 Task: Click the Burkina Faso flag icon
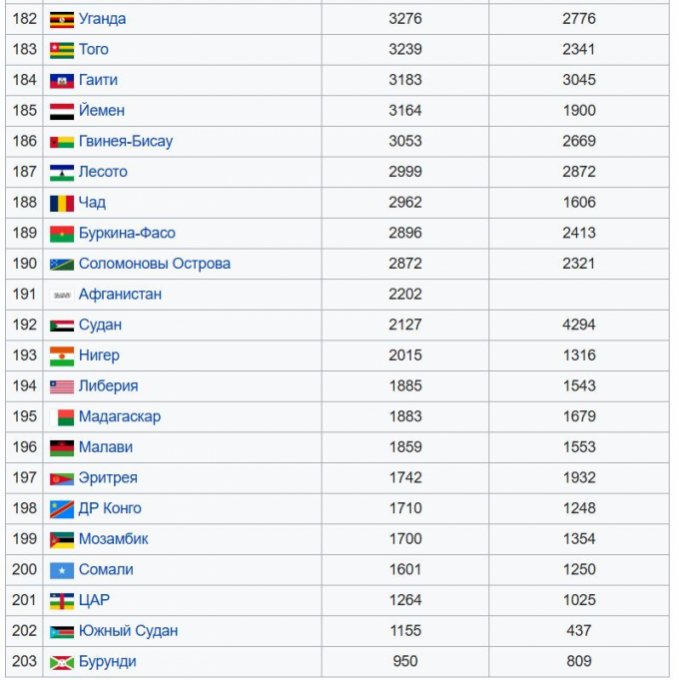(62, 233)
